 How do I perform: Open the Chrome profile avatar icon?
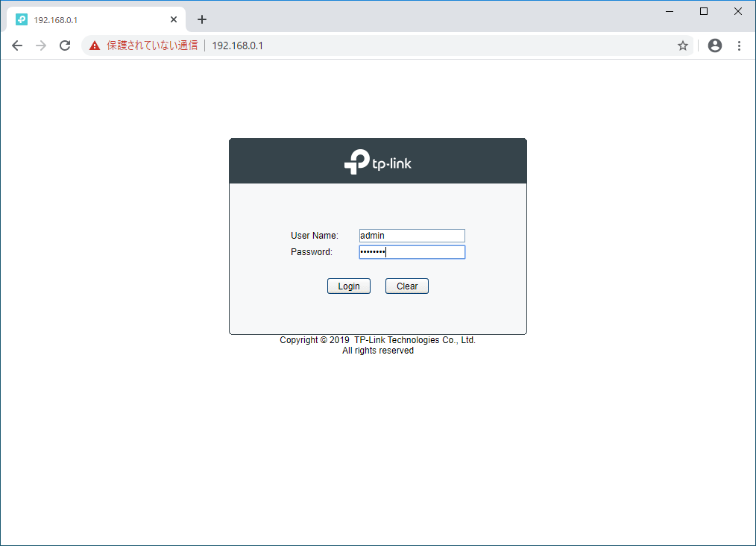(714, 45)
